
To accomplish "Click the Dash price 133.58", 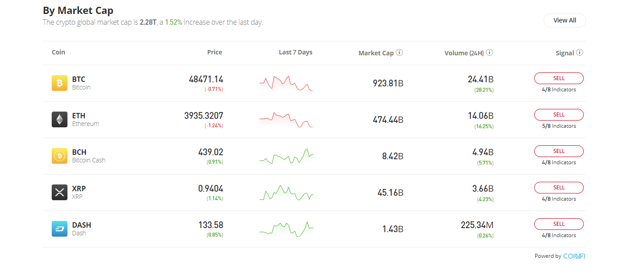I will coord(211,225).
